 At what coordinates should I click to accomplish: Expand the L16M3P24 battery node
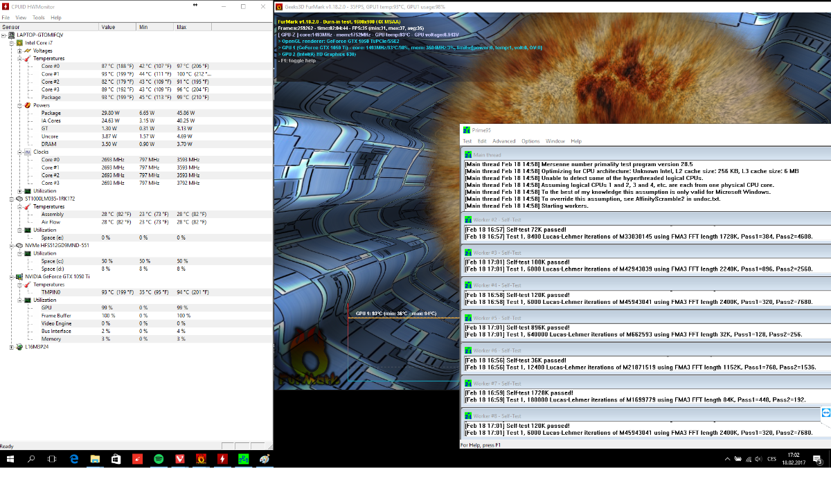point(11,347)
